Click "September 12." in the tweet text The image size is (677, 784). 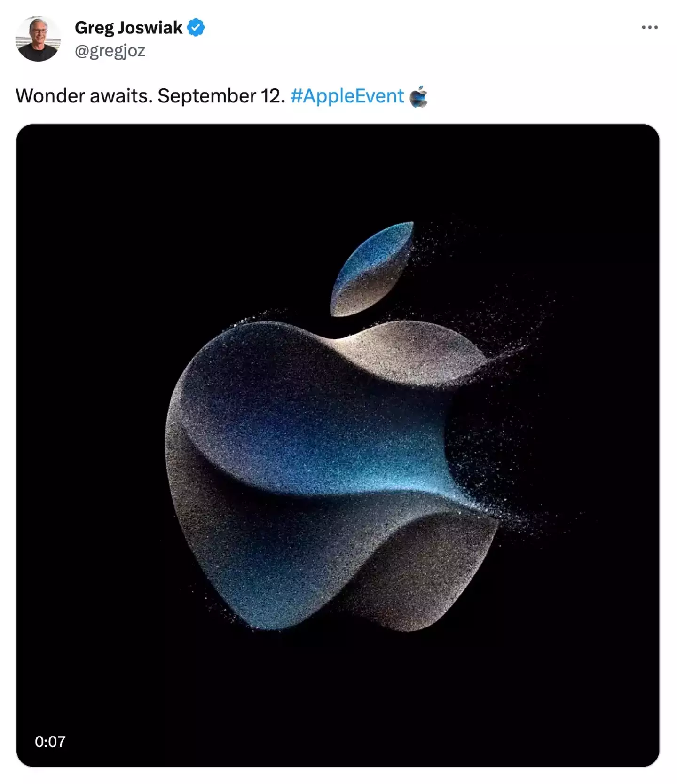[221, 96]
